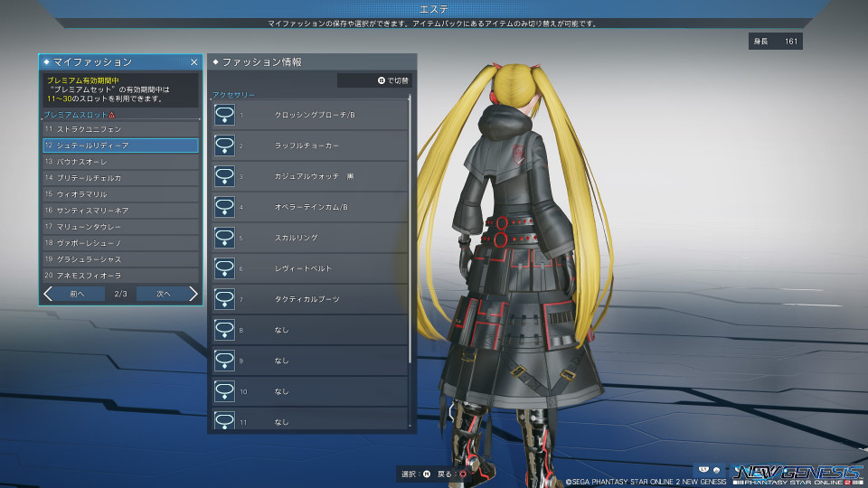868x488 pixels.
Task: Click the accessory icon for slot 1 クロッシングブローチ/B
Action: pos(224,115)
